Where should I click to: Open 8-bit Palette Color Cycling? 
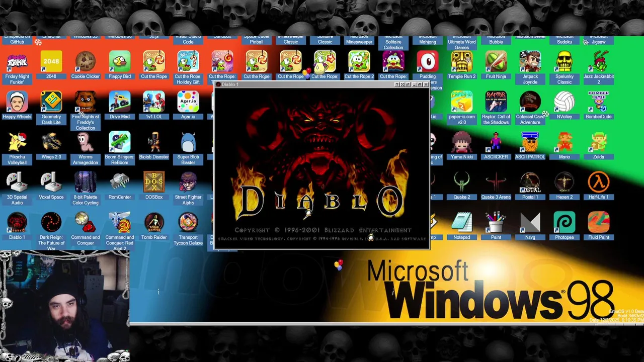(x=86, y=183)
